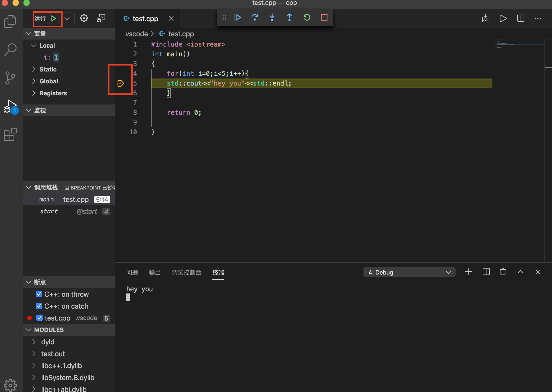This screenshot has height=392, width=552.
Task: Click the Step Into debug icon
Action: [272, 18]
